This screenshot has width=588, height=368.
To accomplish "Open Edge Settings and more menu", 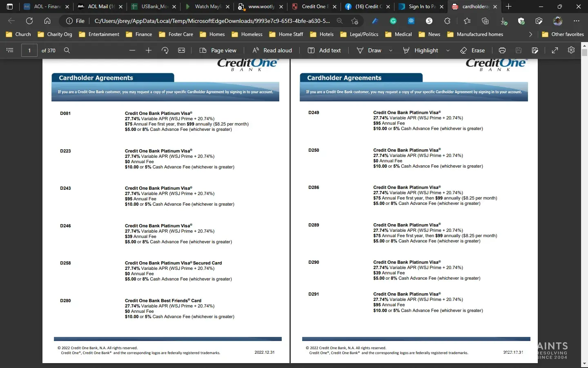I will pos(576,21).
